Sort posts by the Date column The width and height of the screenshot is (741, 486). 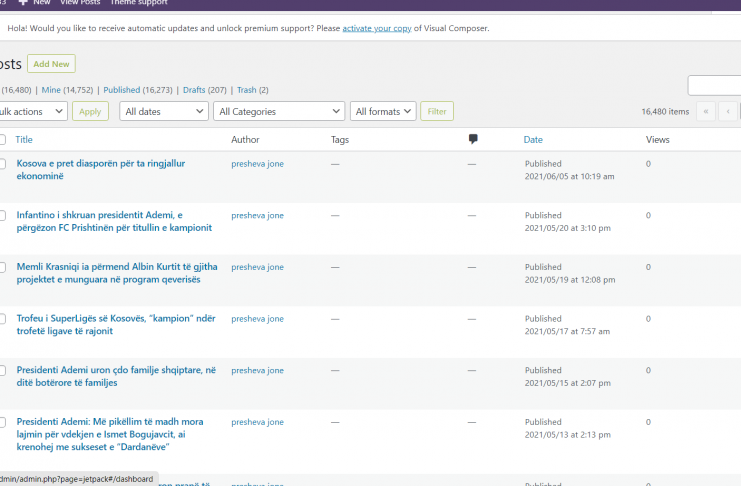(x=533, y=140)
